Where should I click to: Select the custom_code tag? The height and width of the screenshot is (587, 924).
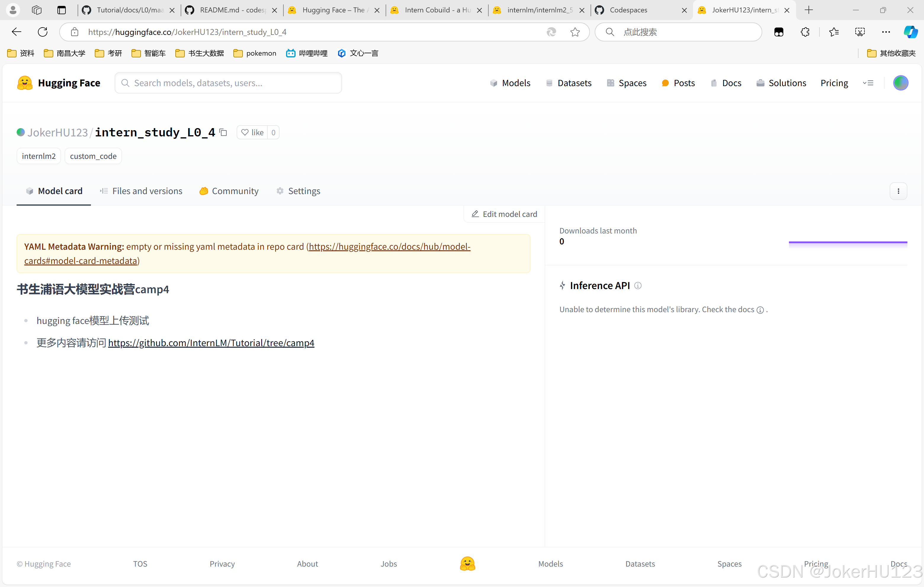coord(93,156)
